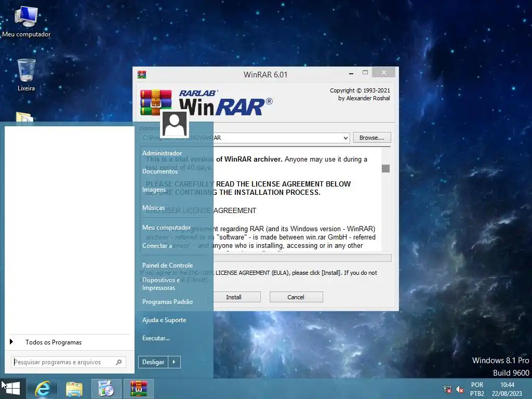Click the search magnifier icon in the Start menu
532x399 pixels.
(119, 362)
